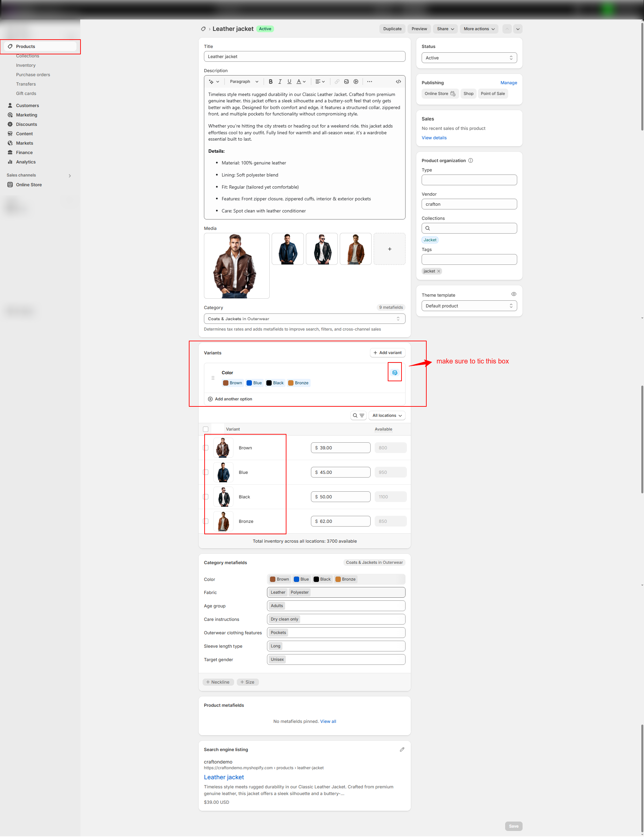Tick the select-all variants checkbox
This screenshot has height=837, width=644.
point(206,429)
